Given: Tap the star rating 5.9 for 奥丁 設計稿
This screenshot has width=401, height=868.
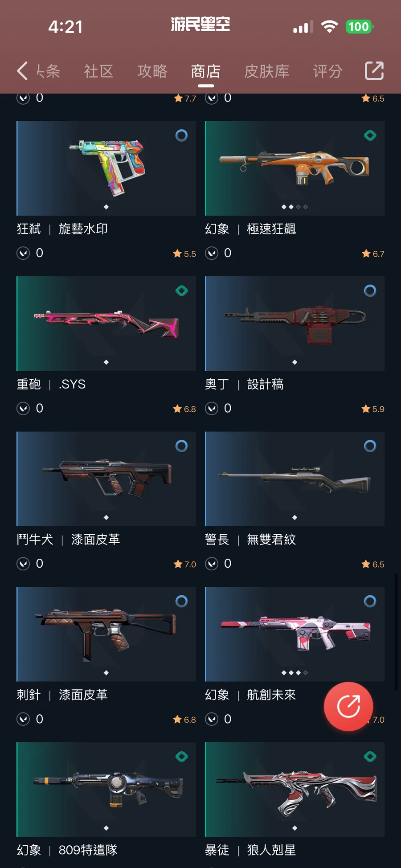Looking at the screenshot, I should pos(373,409).
